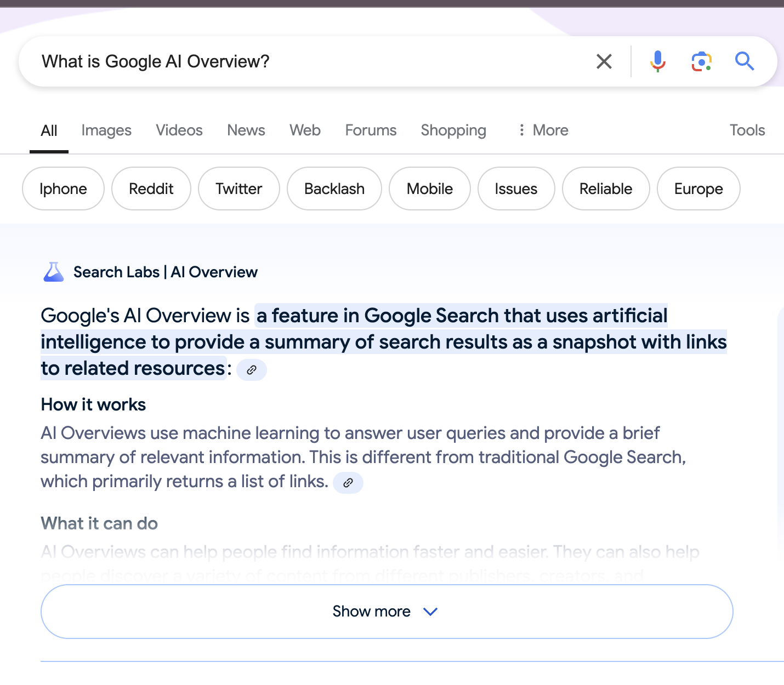Viewport: 784px width, 685px height.
Task: Choose the Issues suggestion chip
Action: (516, 189)
